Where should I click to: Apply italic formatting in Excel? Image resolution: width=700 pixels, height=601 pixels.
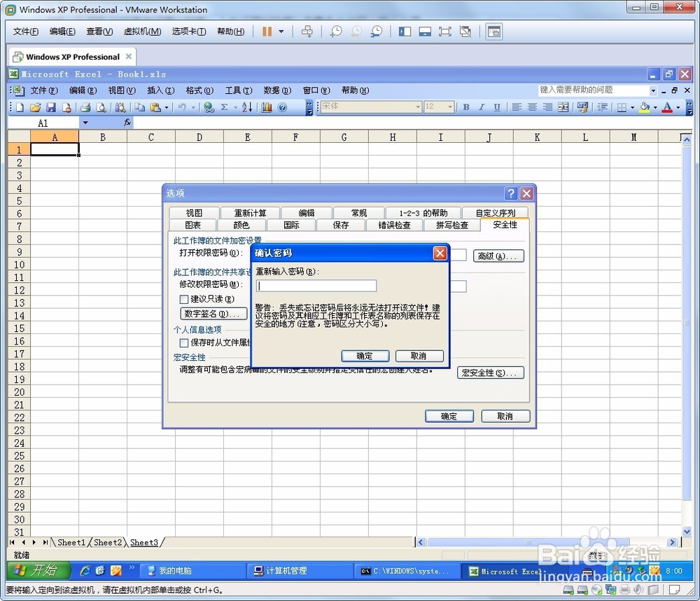pos(482,107)
